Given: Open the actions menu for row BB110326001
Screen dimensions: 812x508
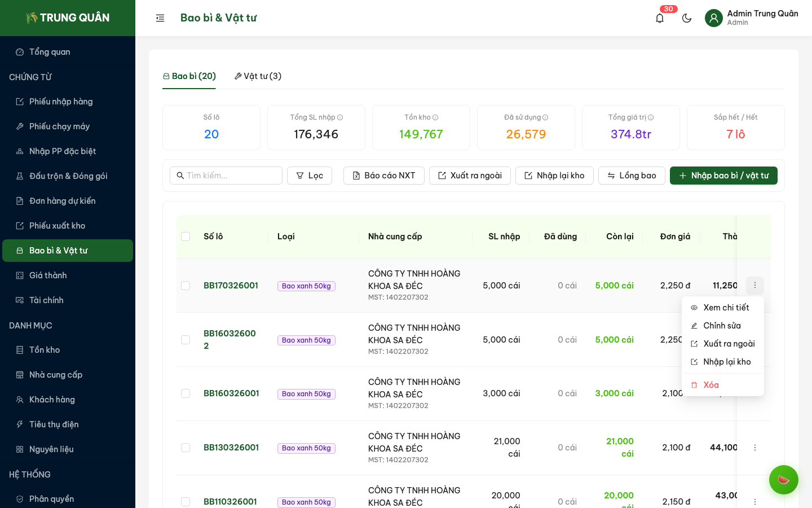Looking at the screenshot, I should 755,502.
